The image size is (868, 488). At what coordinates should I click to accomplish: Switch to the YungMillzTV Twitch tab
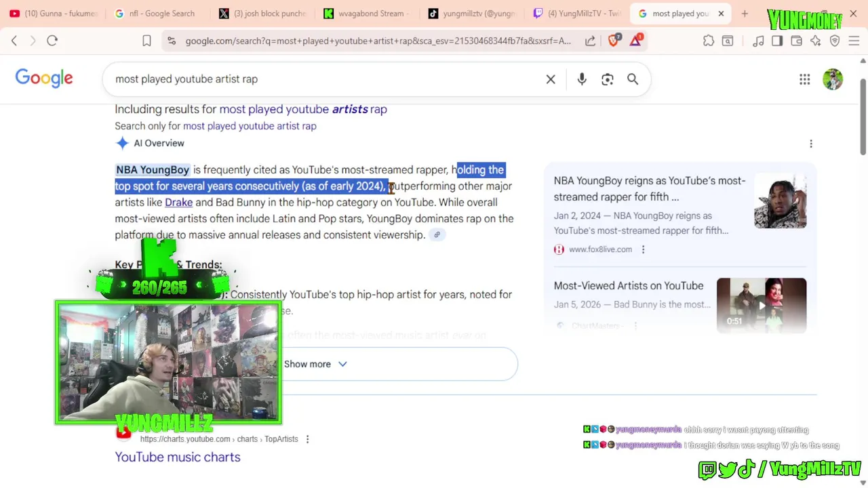577,14
